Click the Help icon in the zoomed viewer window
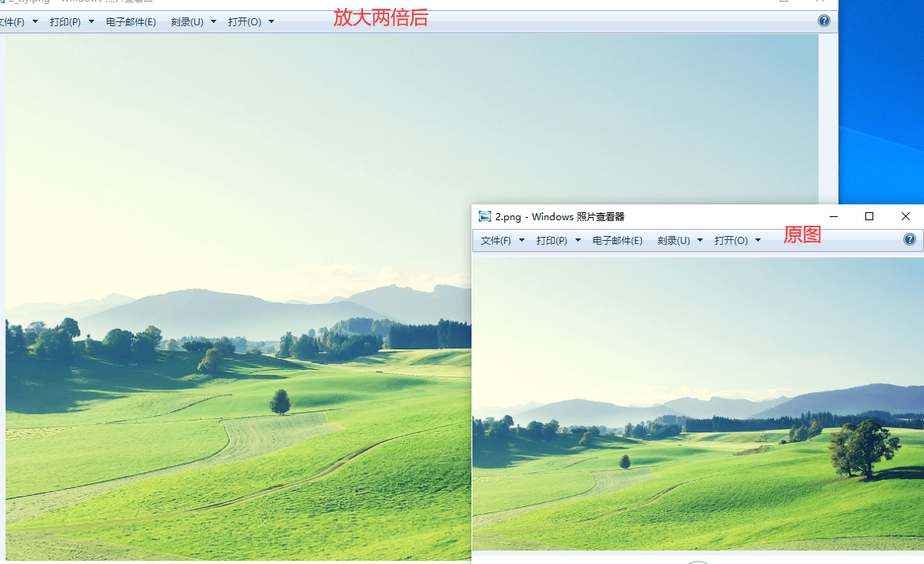924x564 pixels. click(824, 21)
